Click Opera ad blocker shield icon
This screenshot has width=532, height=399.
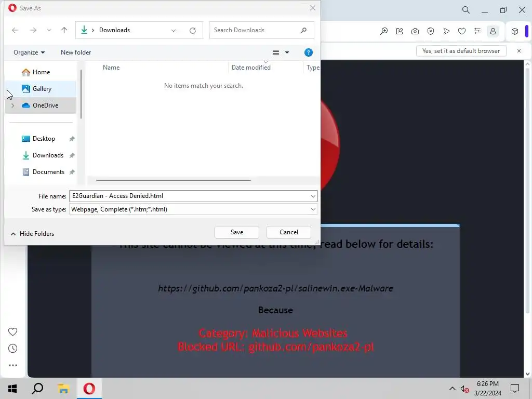[x=431, y=31]
